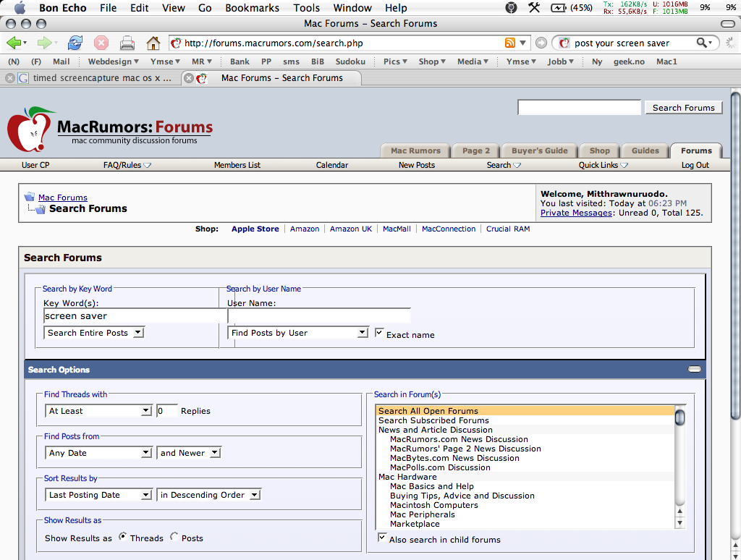The image size is (741, 560).
Task: Open the Bookmarks menu
Action: [x=252, y=7]
